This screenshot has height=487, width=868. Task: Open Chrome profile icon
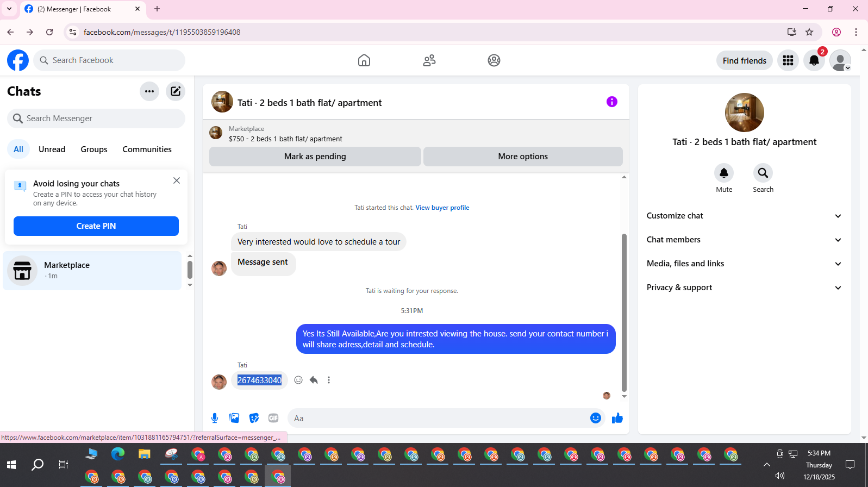(x=836, y=32)
